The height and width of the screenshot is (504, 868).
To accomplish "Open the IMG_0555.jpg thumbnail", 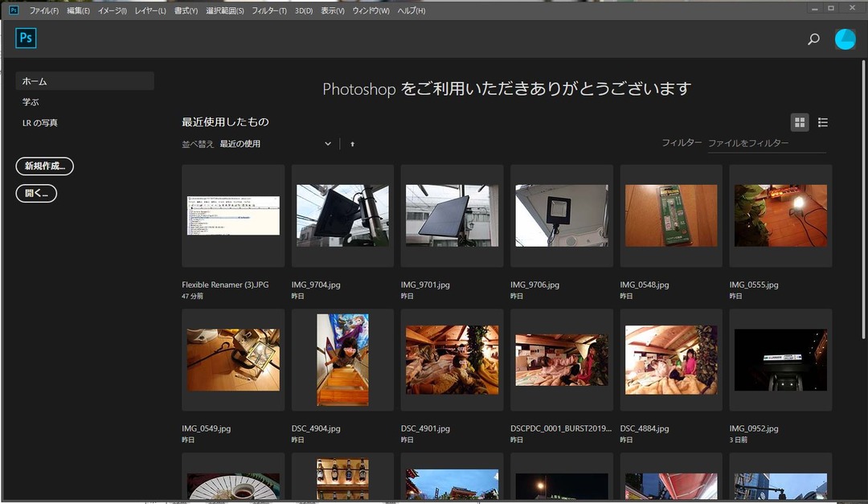I will pos(780,215).
